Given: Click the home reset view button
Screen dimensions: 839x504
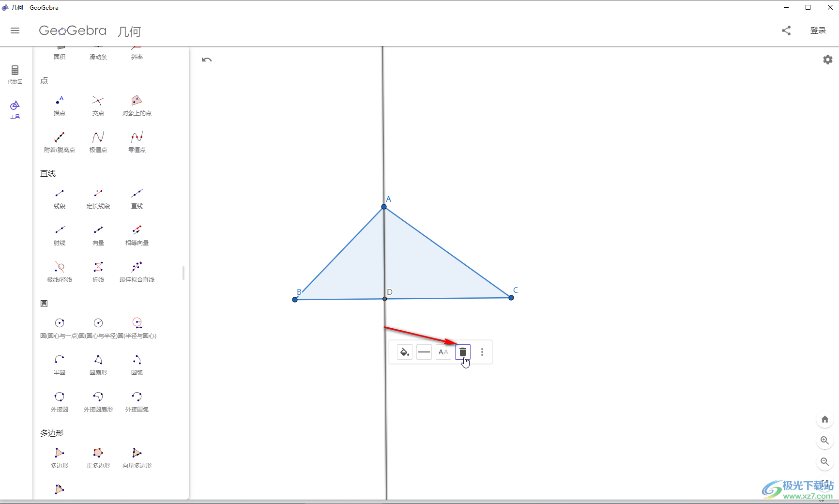Looking at the screenshot, I should 825,419.
